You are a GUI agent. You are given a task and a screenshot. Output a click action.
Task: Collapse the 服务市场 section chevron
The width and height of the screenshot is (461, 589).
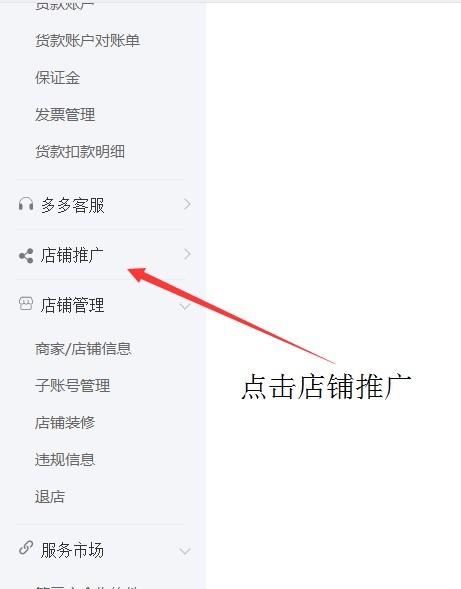click(x=185, y=551)
